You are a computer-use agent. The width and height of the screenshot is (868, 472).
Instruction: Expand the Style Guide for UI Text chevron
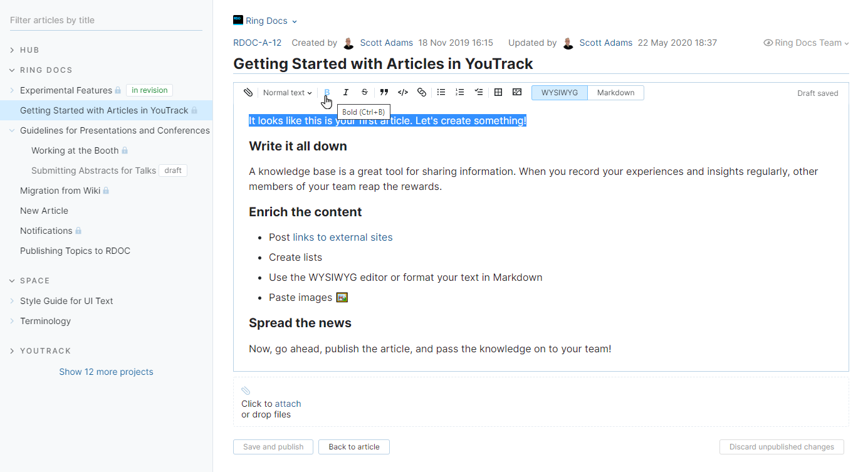(12, 301)
